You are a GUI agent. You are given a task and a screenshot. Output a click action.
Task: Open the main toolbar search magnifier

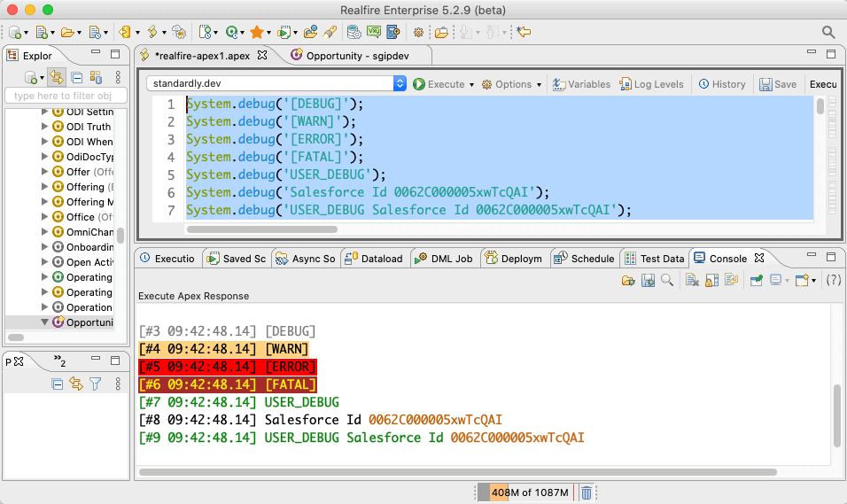pyautogui.click(x=828, y=33)
